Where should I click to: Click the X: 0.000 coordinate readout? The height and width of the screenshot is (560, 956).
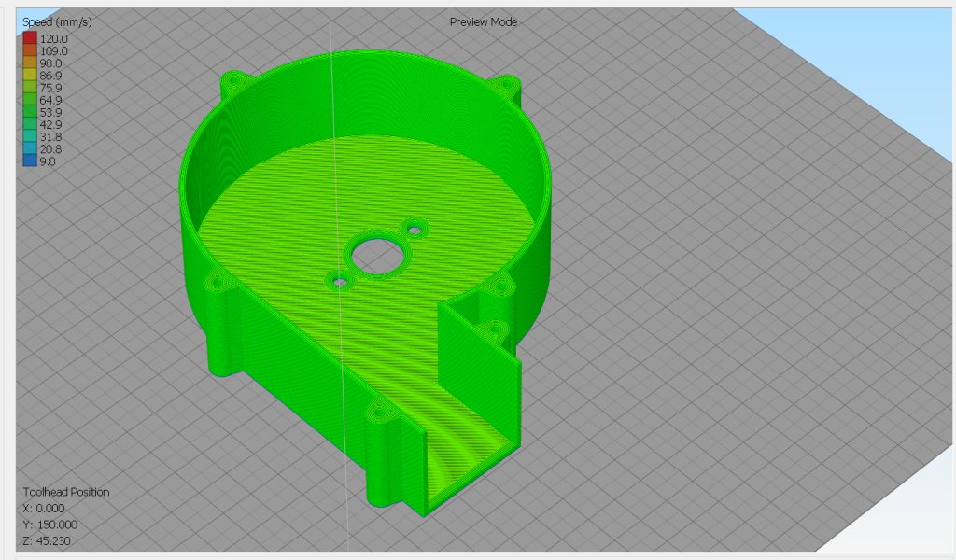coord(43,509)
